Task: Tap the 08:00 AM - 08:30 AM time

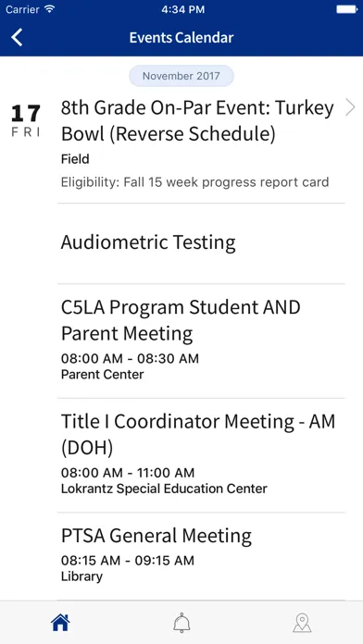Action: pyautogui.click(x=130, y=359)
